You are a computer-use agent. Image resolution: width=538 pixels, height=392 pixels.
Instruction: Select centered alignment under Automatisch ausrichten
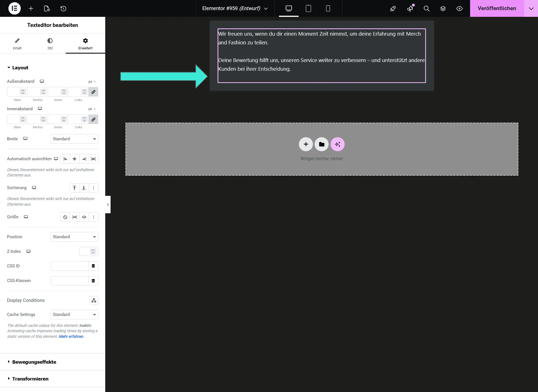[x=74, y=159]
